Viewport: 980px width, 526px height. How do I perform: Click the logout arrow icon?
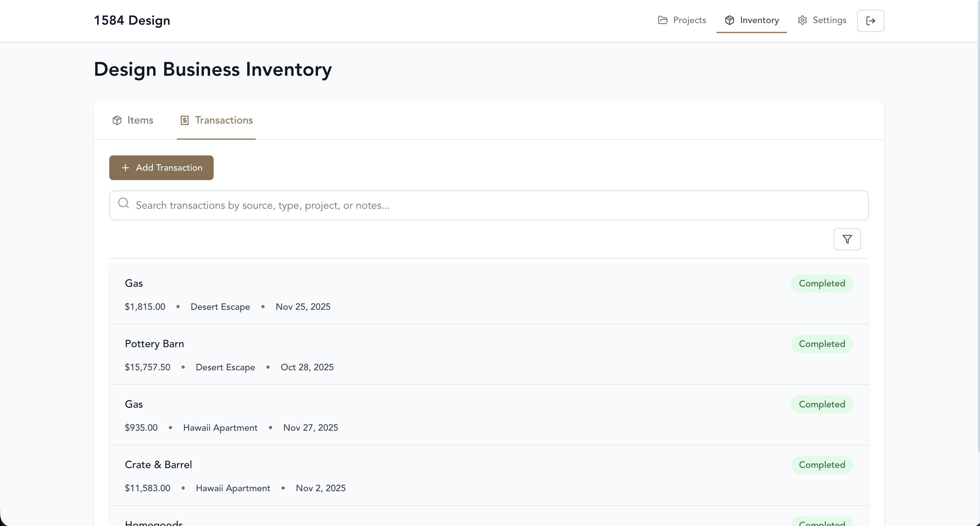(870, 20)
